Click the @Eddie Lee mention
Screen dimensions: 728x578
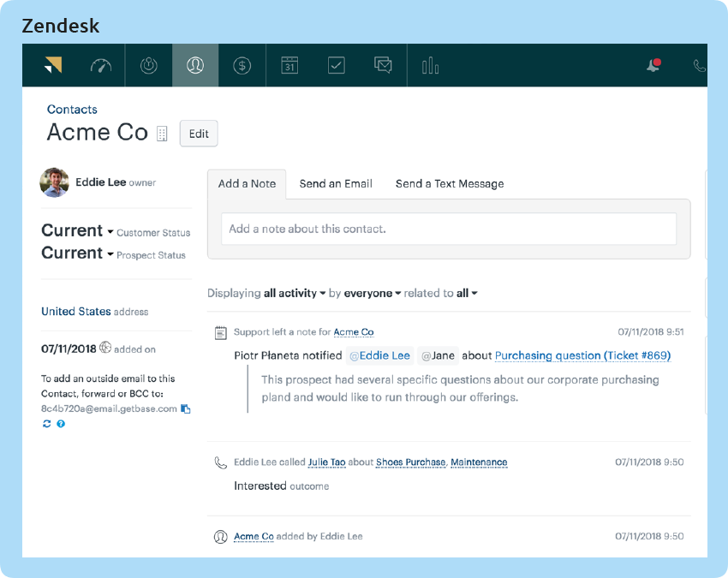click(379, 356)
